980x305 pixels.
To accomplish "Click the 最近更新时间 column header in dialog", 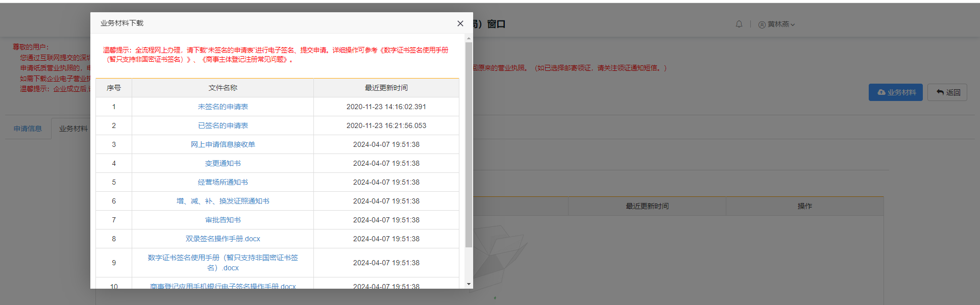I will tap(386, 88).
